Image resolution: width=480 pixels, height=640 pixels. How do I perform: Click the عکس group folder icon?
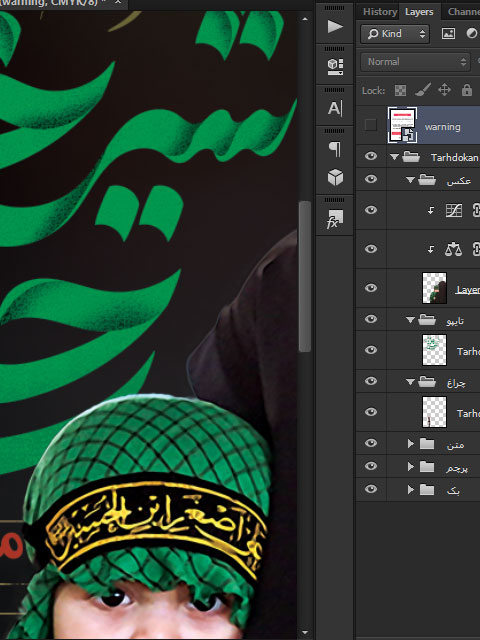point(427,180)
